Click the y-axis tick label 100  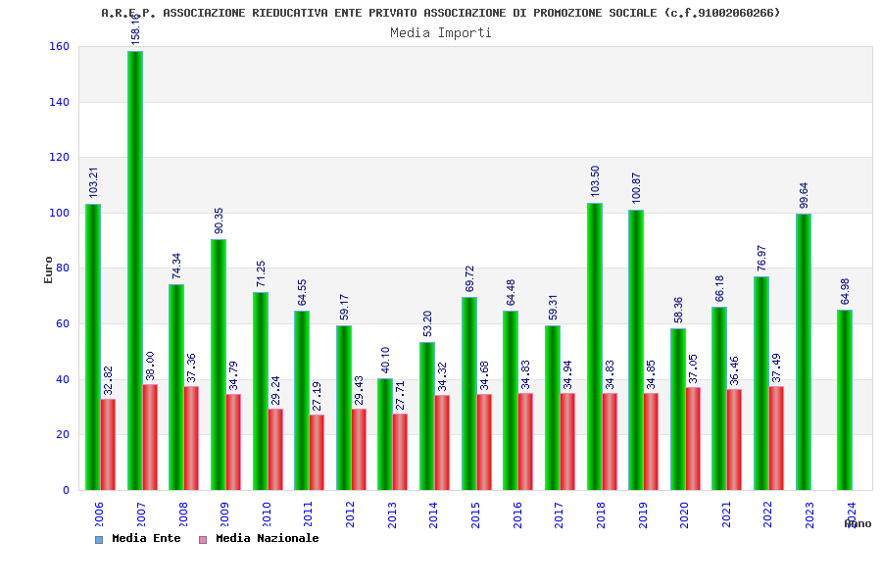click(x=59, y=213)
